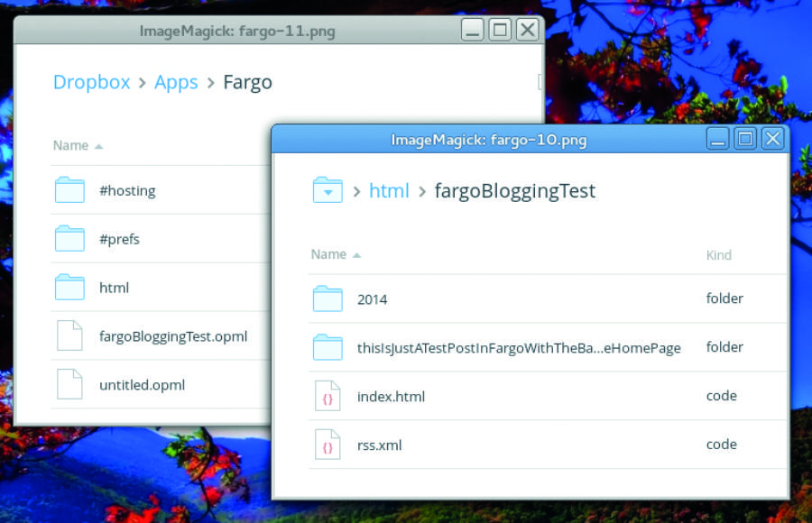Click the #prefs folder icon
812x523 pixels.
point(69,238)
